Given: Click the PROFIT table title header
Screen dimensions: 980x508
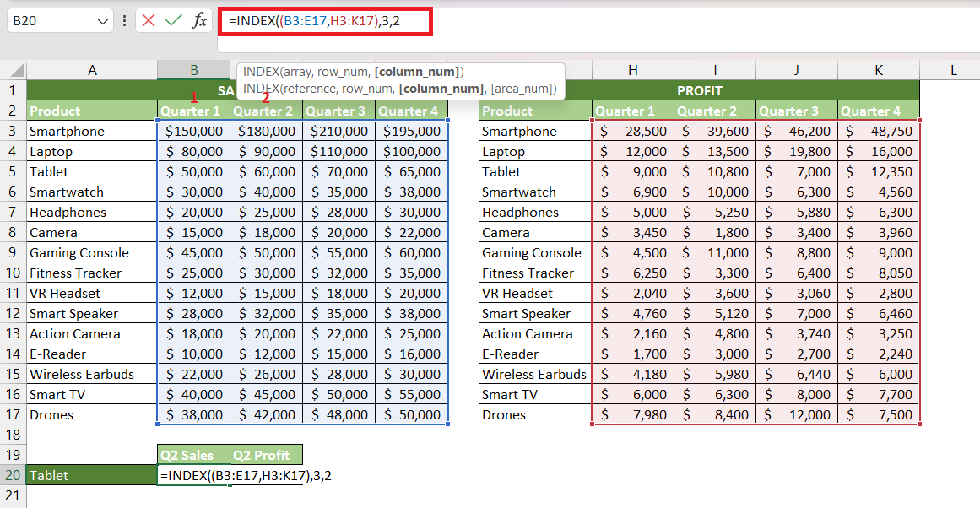Looking at the screenshot, I should click(700, 90).
